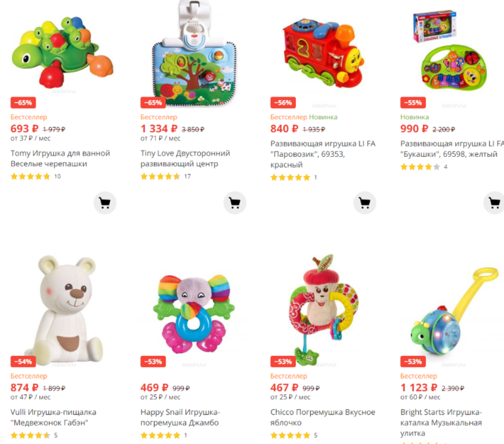The height and width of the screenshot is (444, 504).
Task: Open Chicco Погремушка Вкусное яблочко link
Action: click(x=323, y=417)
